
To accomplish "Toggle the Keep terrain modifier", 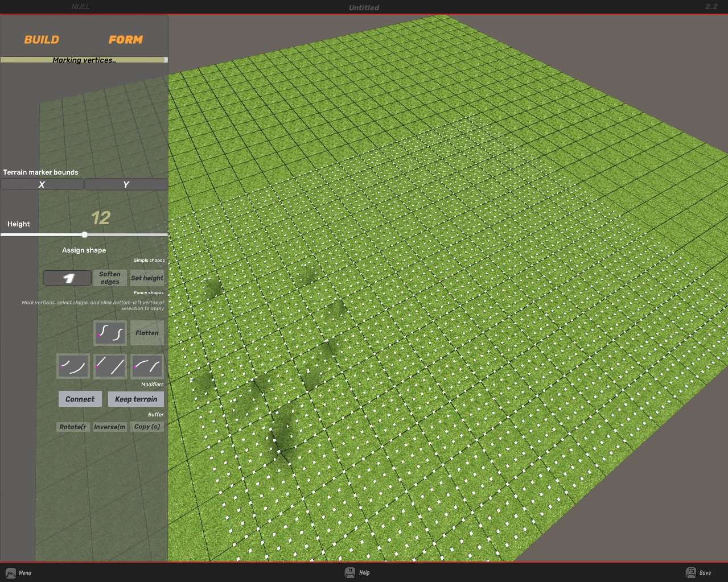I will 136,399.
